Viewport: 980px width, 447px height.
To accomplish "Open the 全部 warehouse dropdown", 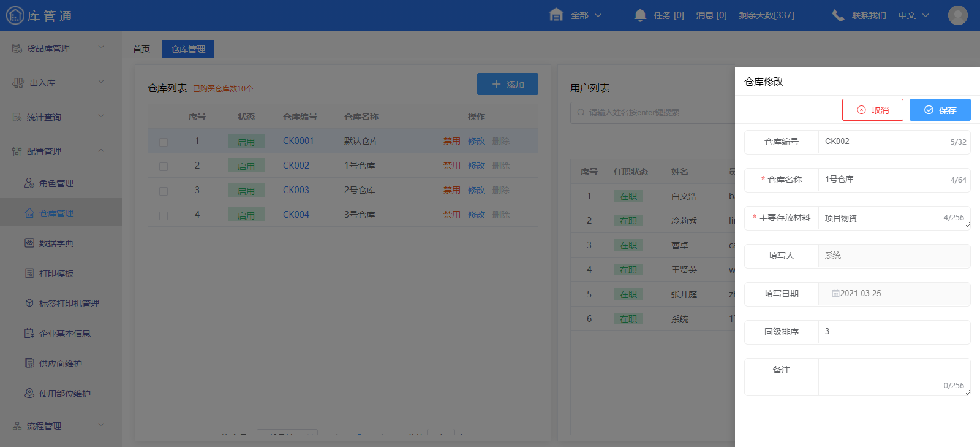I will (586, 15).
